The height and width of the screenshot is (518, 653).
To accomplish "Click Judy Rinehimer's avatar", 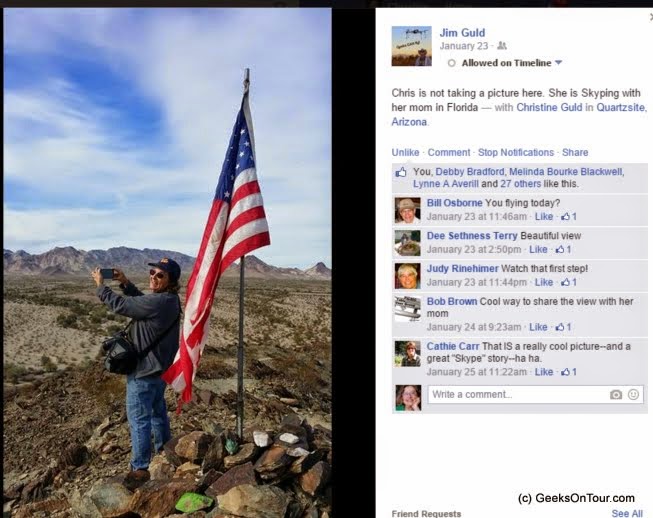I will 407,276.
